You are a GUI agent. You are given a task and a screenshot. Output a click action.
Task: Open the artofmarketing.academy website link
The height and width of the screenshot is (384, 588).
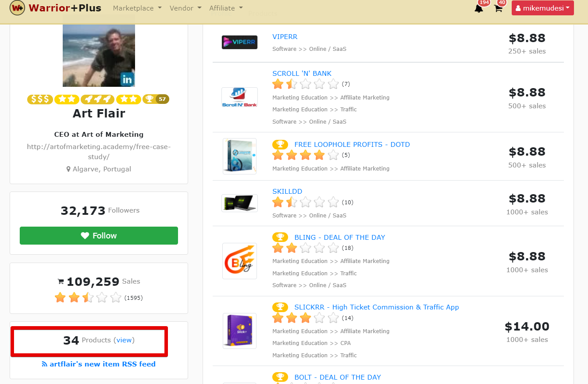(99, 152)
